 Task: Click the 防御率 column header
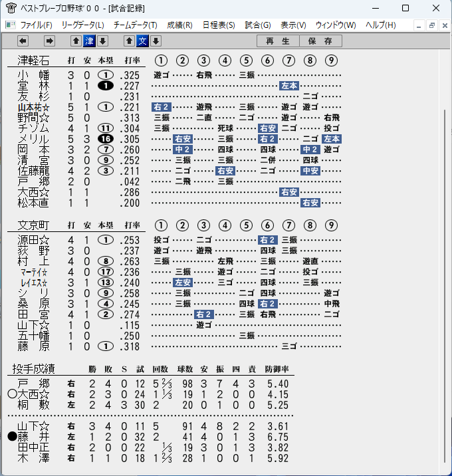pos(277,369)
